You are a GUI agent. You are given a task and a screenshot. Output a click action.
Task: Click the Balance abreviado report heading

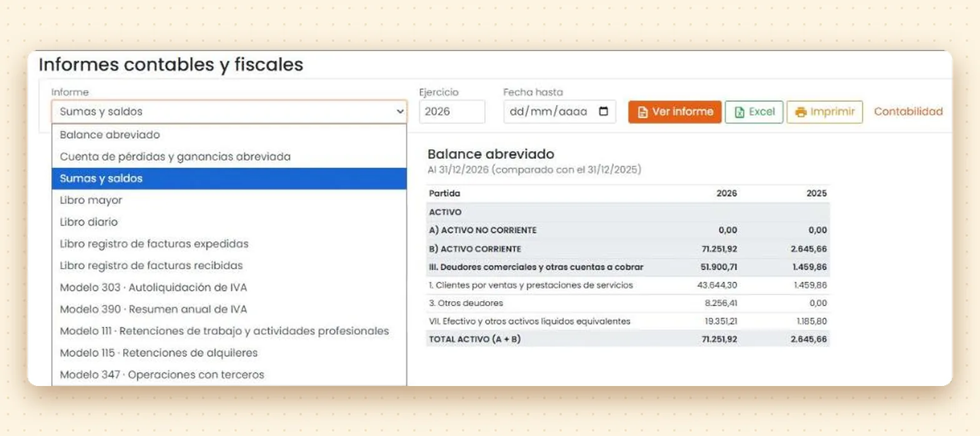(x=491, y=154)
